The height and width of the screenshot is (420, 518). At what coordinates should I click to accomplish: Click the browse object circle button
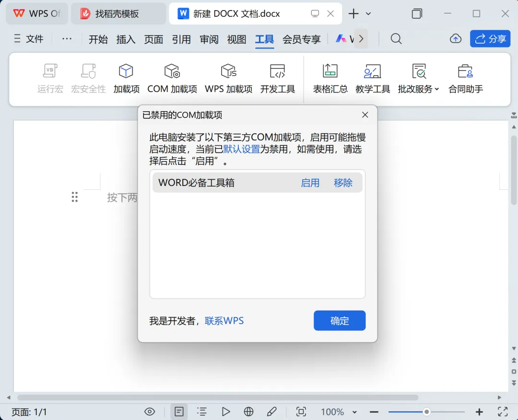(x=514, y=372)
